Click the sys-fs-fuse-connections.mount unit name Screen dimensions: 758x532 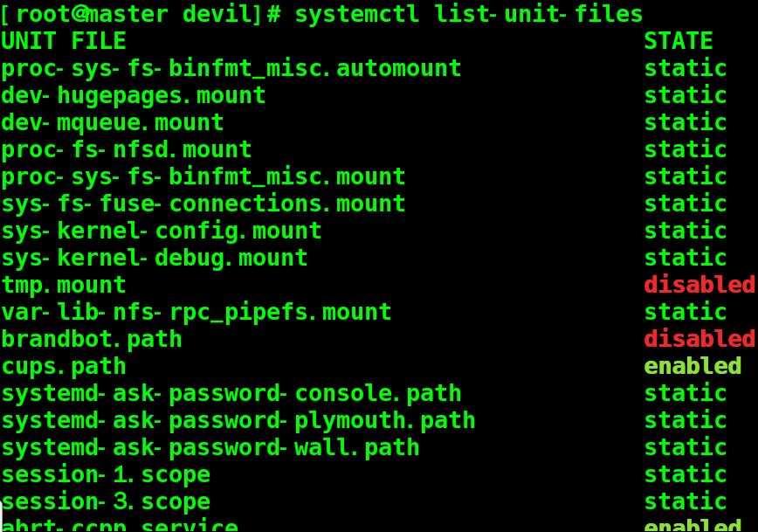(203, 204)
